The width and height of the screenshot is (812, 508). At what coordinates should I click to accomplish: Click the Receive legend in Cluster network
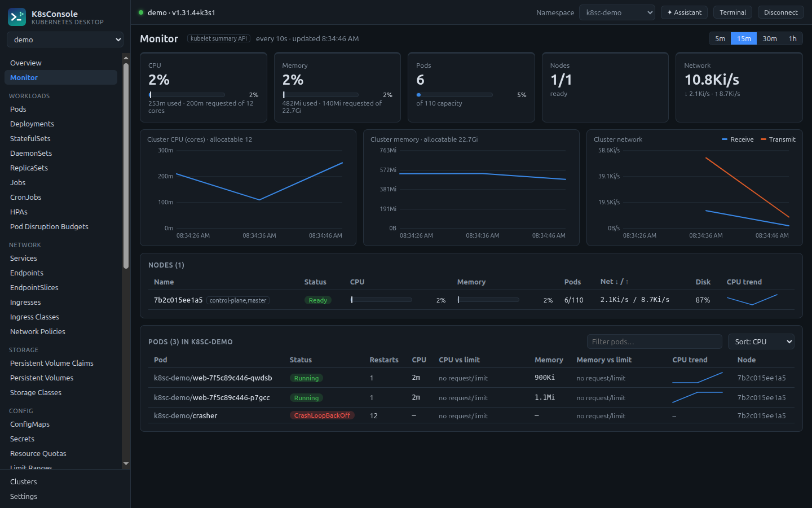coord(738,139)
